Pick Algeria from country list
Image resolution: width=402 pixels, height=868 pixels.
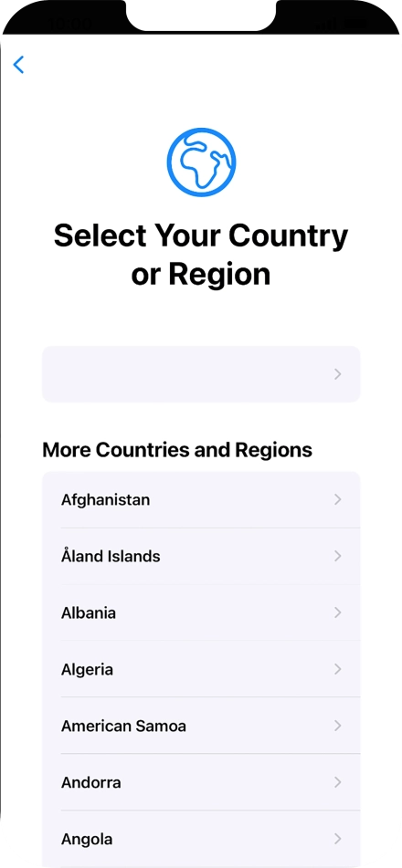pos(201,669)
